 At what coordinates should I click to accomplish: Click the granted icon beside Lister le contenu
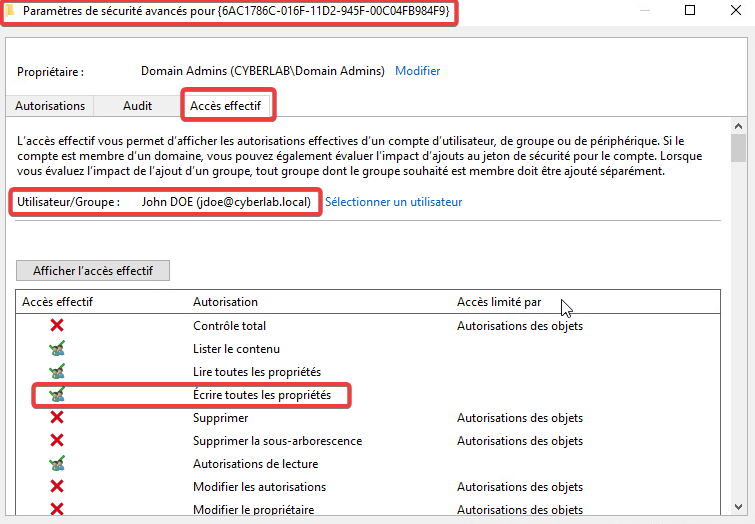point(57,349)
